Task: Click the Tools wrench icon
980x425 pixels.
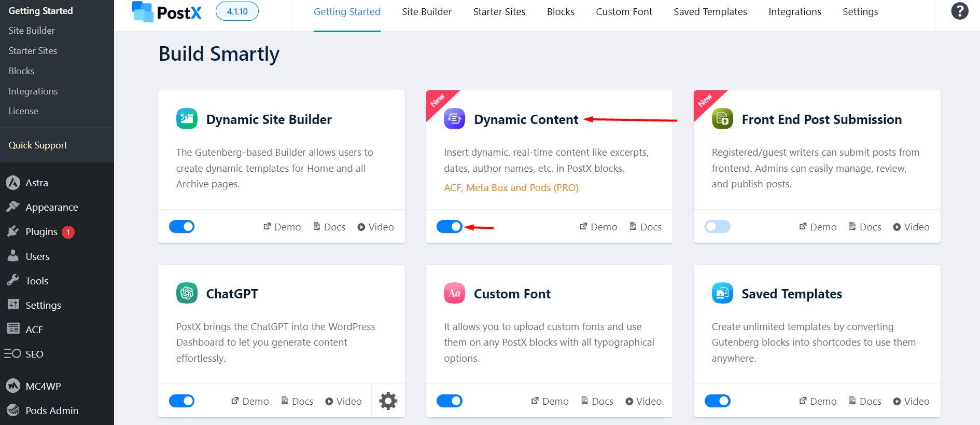Action: pyautogui.click(x=13, y=280)
